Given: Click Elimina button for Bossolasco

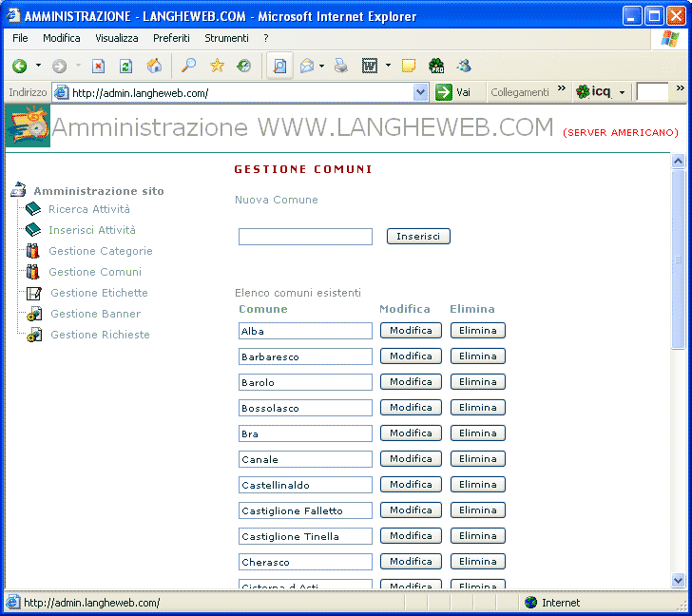Looking at the screenshot, I should pyautogui.click(x=477, y=407).
